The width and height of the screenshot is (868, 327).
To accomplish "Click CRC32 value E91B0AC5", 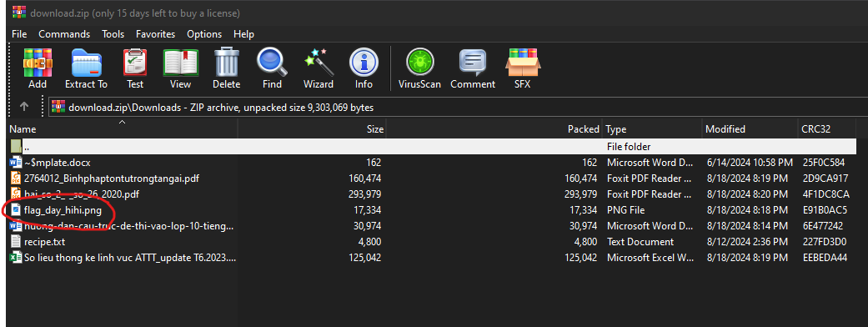I will point(825,210).
